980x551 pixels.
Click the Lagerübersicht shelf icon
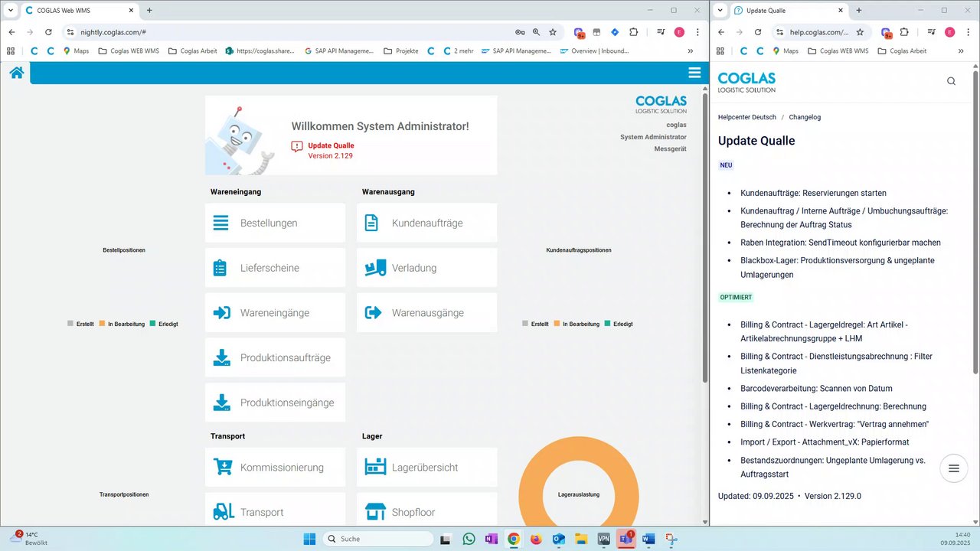375,467
